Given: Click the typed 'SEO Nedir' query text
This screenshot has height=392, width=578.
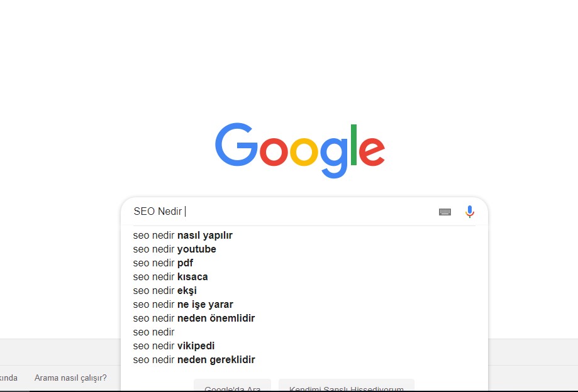Looking at the screenshot, I should (x=157, y=212).
